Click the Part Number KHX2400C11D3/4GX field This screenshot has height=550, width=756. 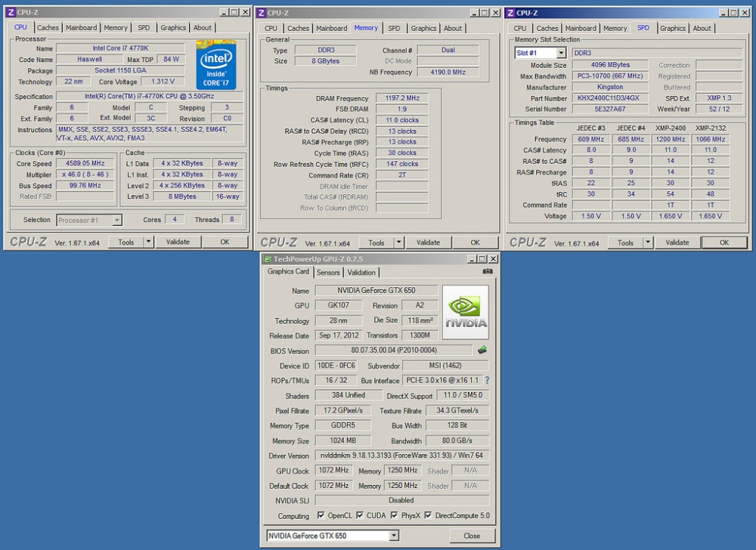click(x=609, y=98)
